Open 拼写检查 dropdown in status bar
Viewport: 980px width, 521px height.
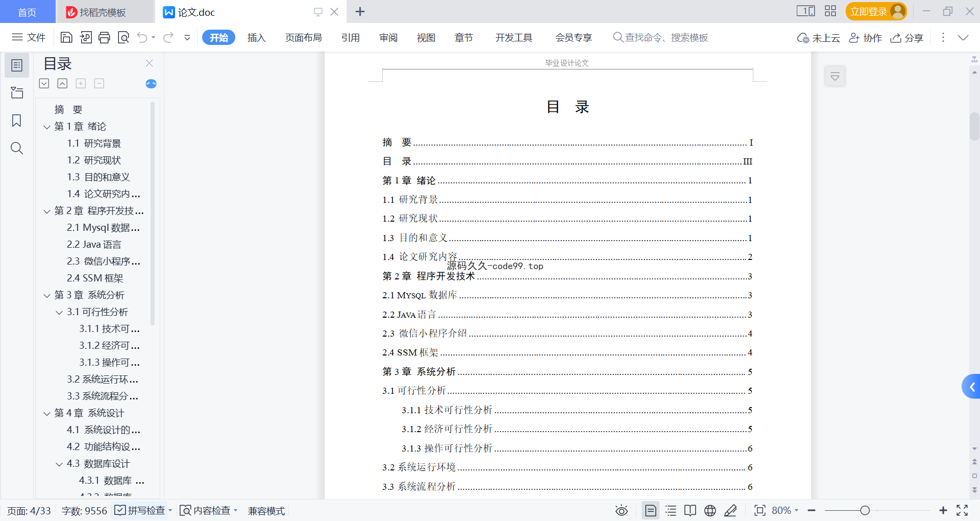point(170,510)
